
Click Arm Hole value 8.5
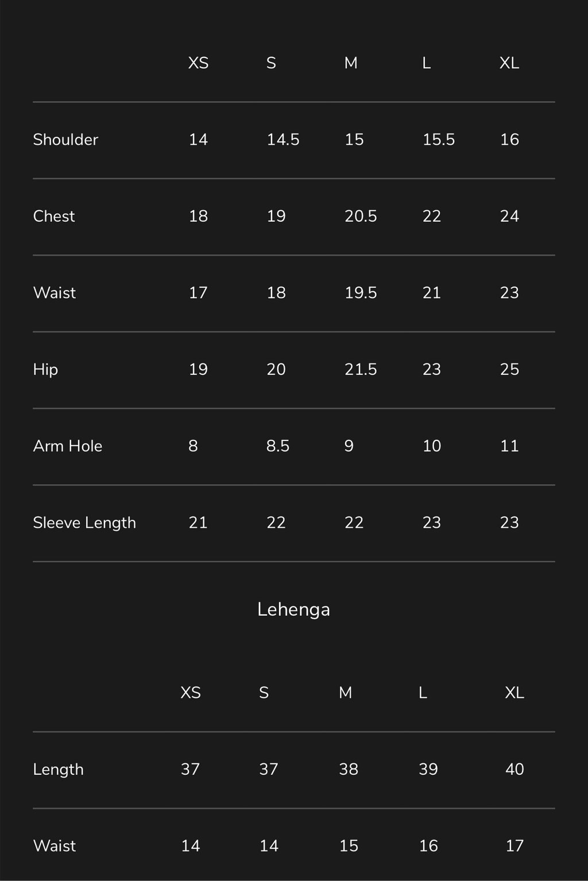[278, 446]
